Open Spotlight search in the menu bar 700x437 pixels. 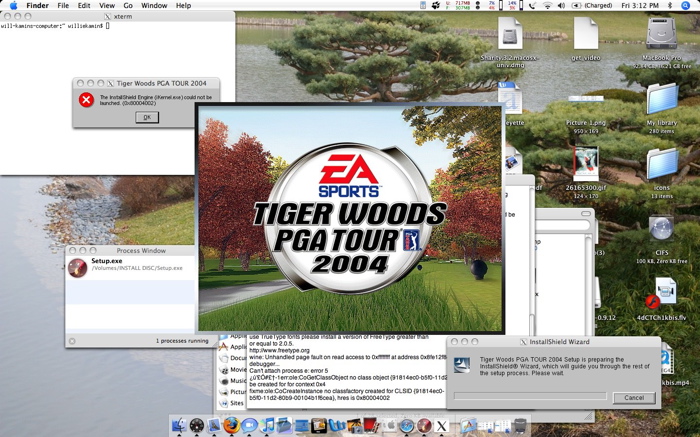(x=685, y=5)
